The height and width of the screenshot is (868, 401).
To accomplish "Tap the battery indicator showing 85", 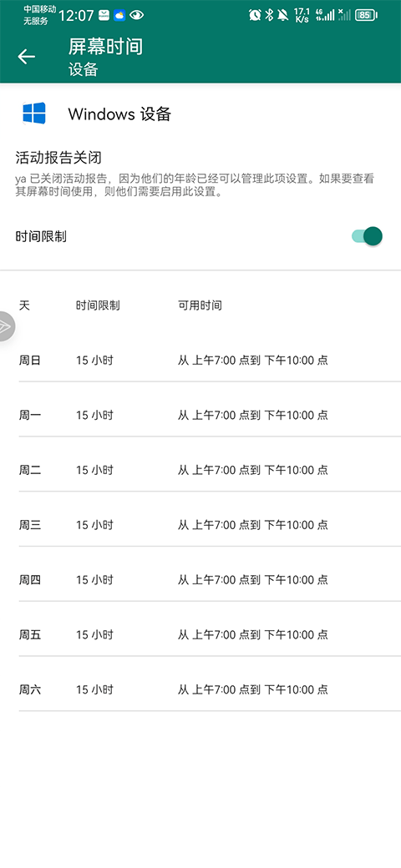I will click(366, 15).
